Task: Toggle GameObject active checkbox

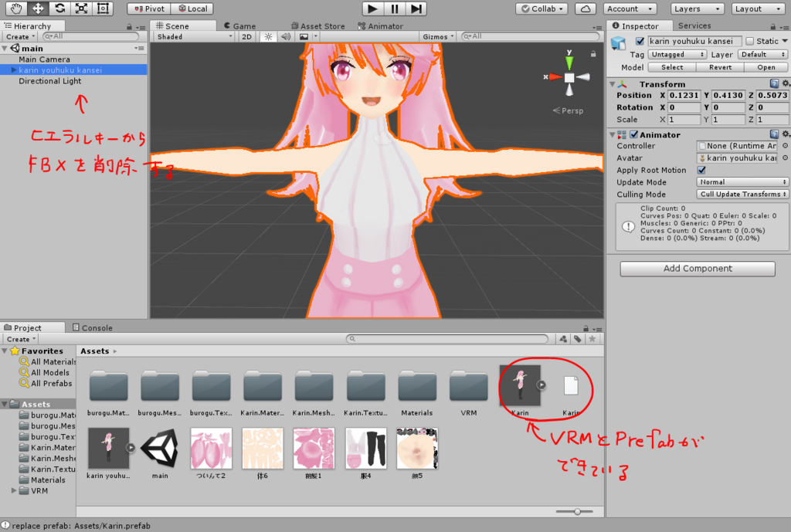Action: click(640, 41)
